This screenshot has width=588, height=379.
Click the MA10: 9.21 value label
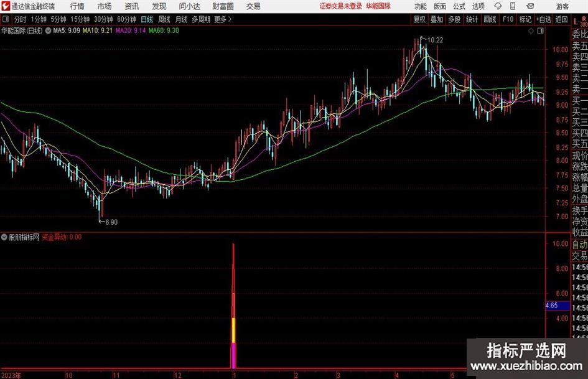coord(98,30)
